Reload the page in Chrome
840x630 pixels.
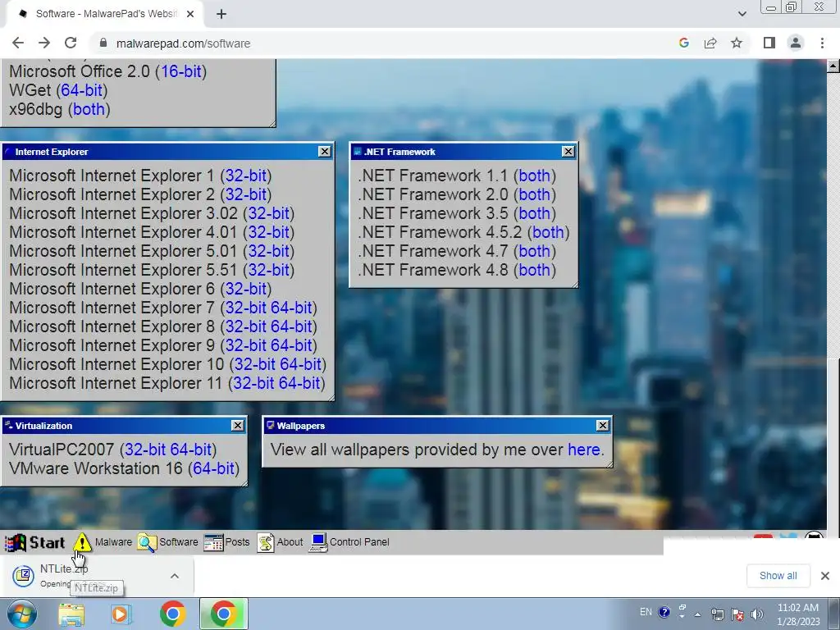[71, 43]
